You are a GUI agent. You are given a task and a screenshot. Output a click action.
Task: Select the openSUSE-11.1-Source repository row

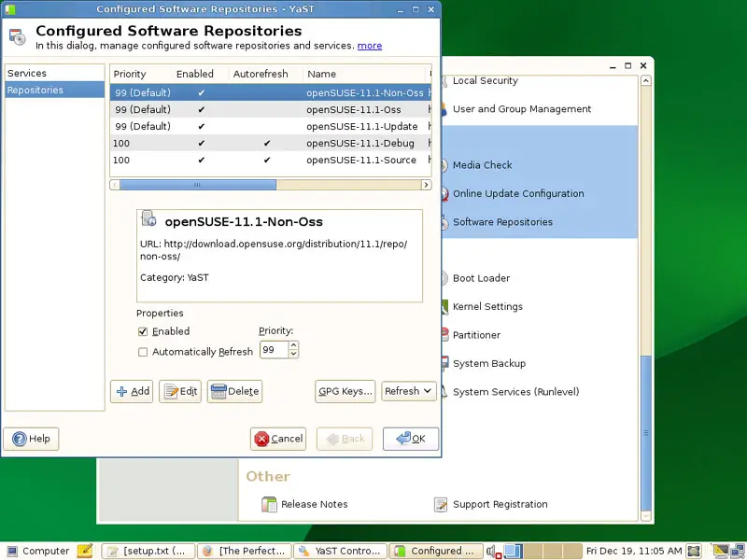coord(271,160)
